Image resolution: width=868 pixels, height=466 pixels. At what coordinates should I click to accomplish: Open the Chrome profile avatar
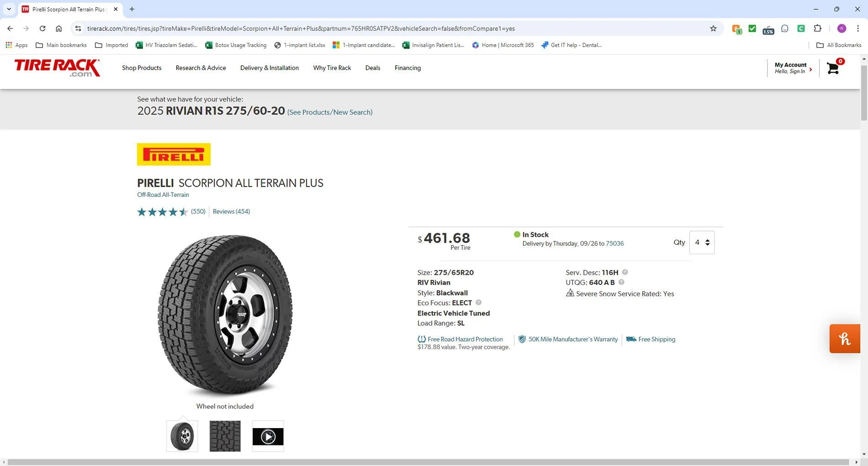pos(842,28)
